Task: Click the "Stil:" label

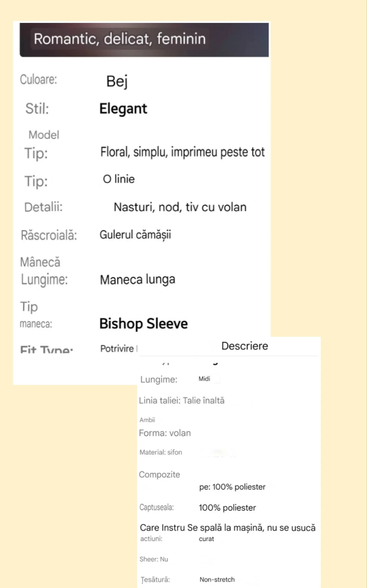Action: pos(37,108)
